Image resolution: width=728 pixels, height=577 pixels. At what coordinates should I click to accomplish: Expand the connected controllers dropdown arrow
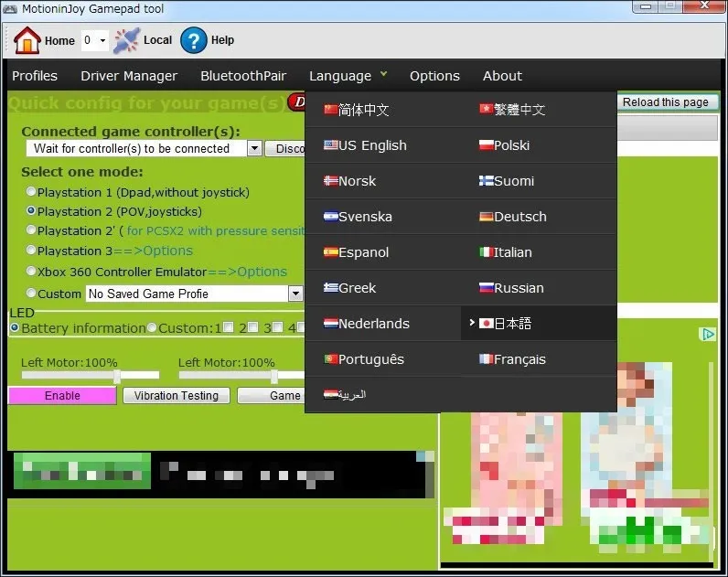[254, 148]
